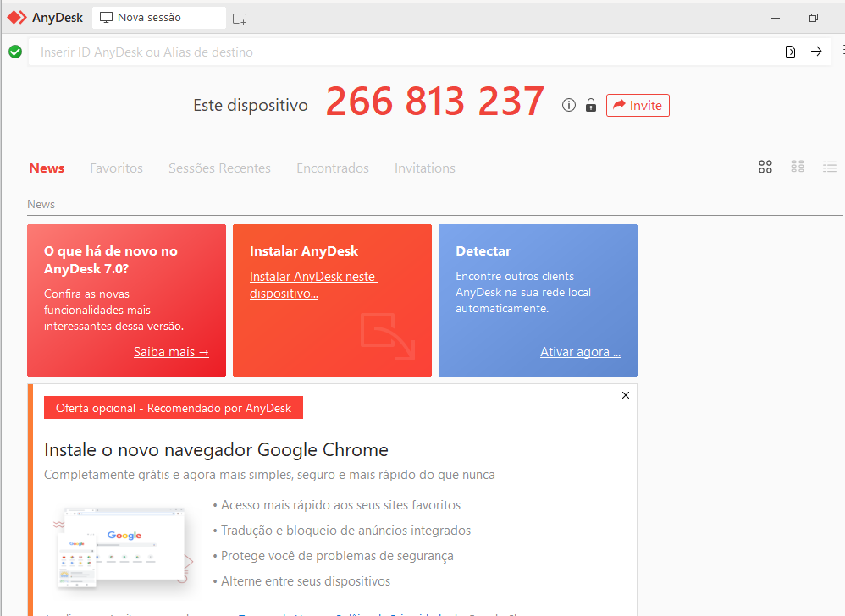845x616 pixels.
Task: Restore down the AnyDesk window
Action: click(814, 18)
